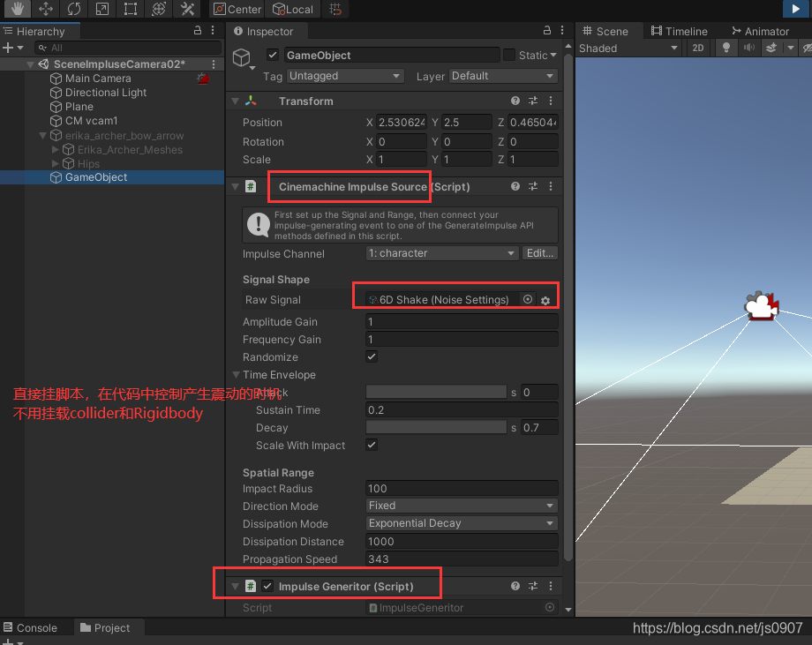Open the Raw Signal gear settings
This screenshot has height=645, width=812.
[x=545, y=300]
